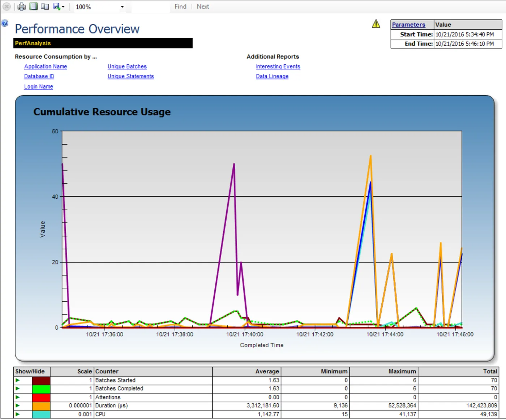This screenshot has width=506, height=420.
Task: Click the Start Time value 5:34:40 PM
Action: pos(464,34)
